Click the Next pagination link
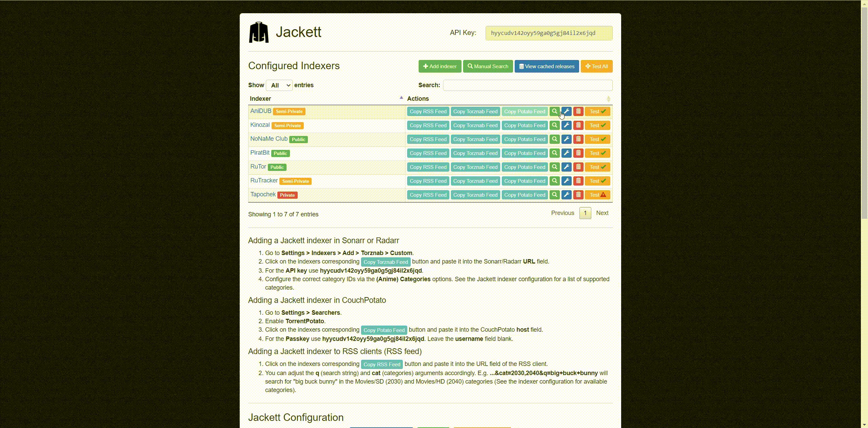This screenshot has width=868, height=428. (602, 213)
